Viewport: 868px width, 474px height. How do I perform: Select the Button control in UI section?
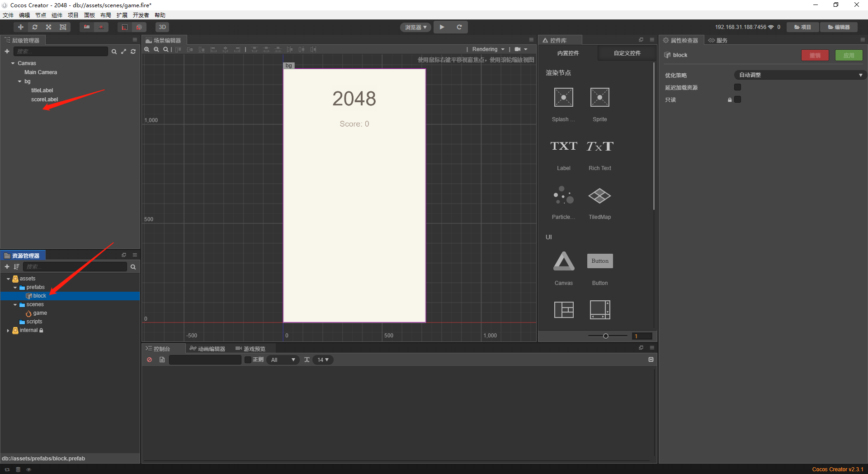[599, 261]
